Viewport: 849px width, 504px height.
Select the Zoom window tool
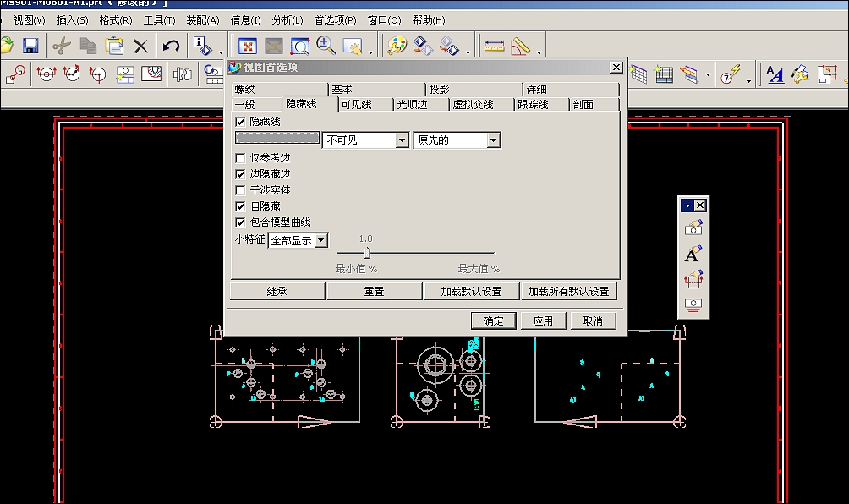click(300, 46)
